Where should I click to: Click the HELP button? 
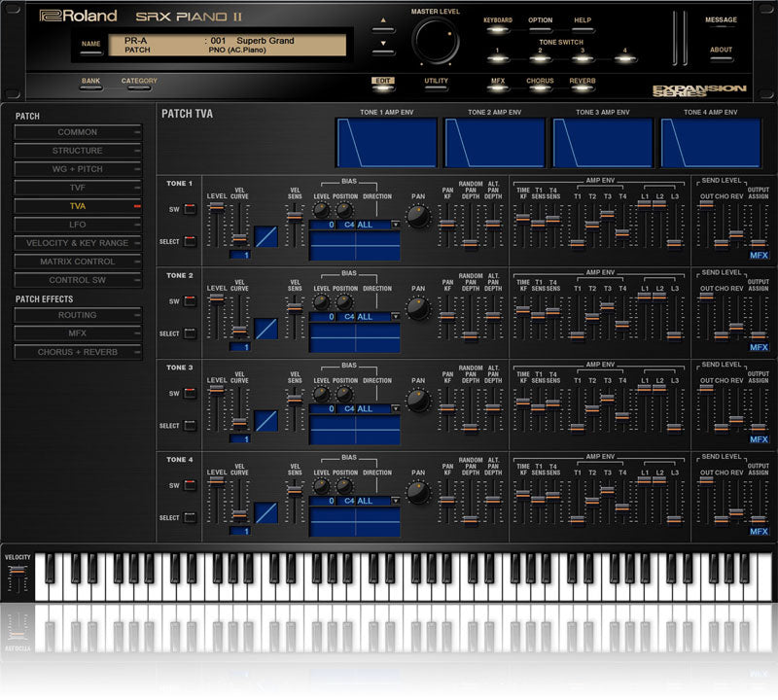tap(583, 30)
